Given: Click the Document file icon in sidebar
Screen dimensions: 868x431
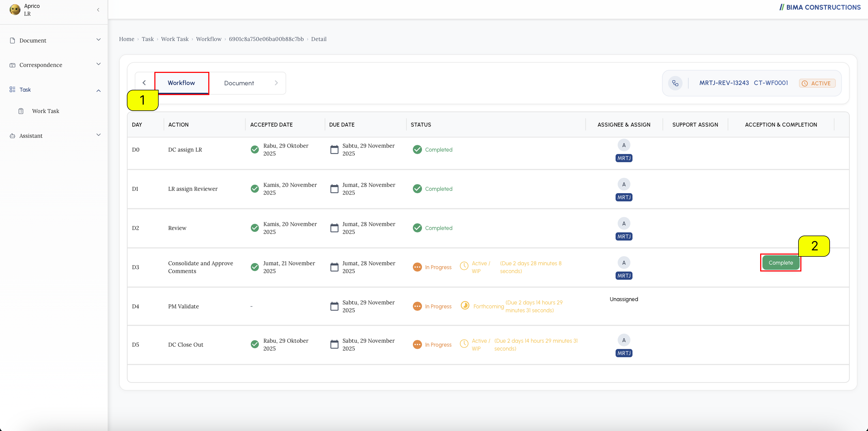Looking at the screenshot, I should 12,40.
